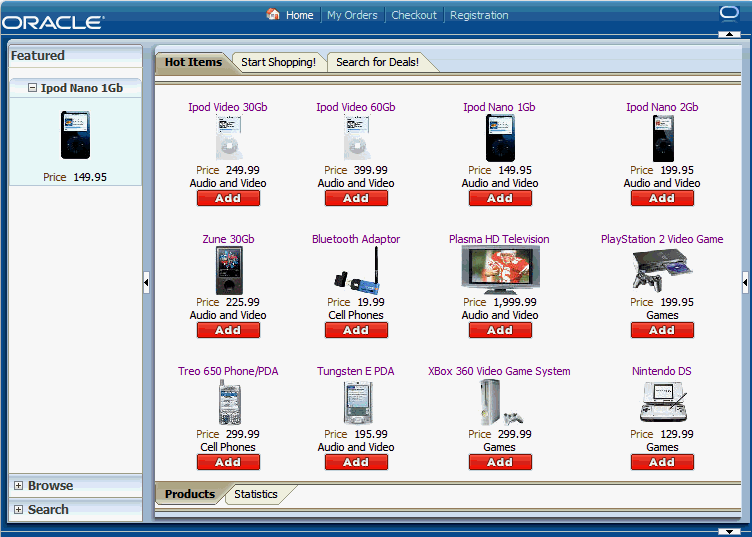Collapse the top header with up arrow
The width and height of the screenshot is (752, 537).
click(729, 34)
